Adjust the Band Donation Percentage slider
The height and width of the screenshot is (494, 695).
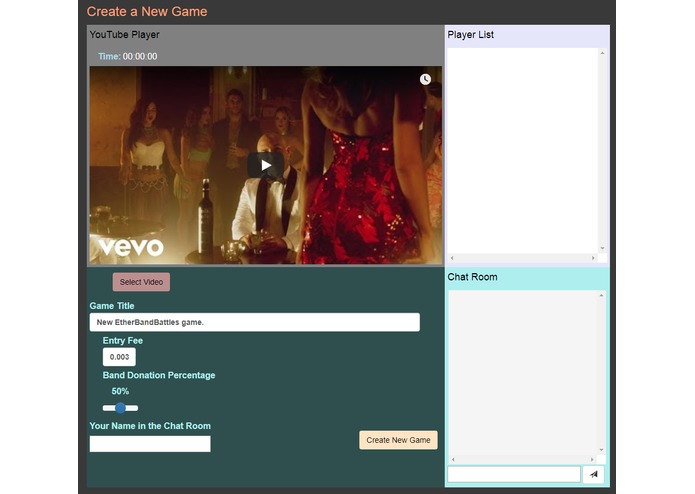point(121,408)
